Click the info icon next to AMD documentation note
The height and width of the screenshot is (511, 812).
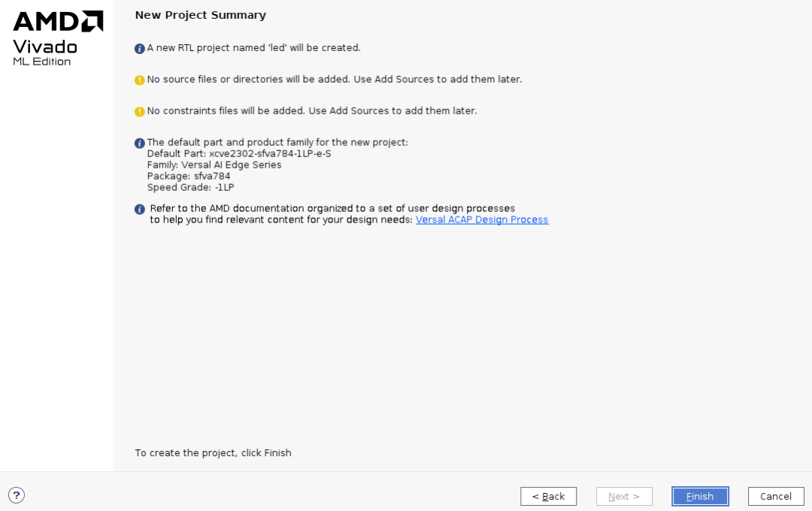click(139, 209)
